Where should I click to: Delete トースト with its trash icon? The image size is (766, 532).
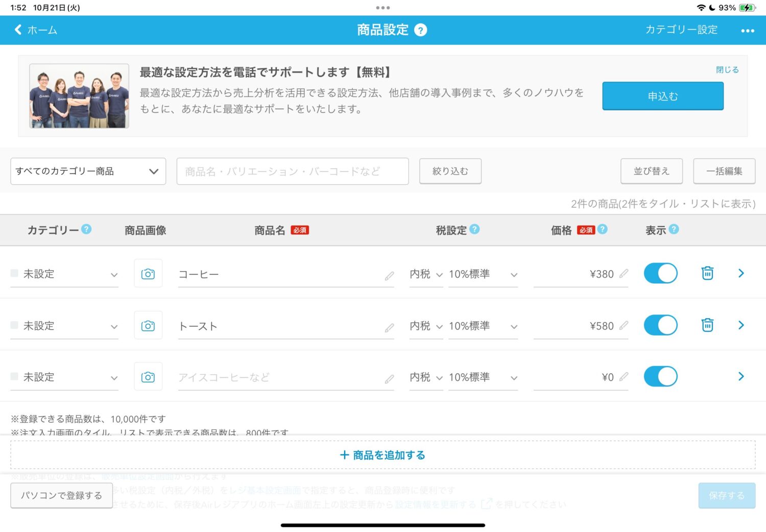coord(707,325)
